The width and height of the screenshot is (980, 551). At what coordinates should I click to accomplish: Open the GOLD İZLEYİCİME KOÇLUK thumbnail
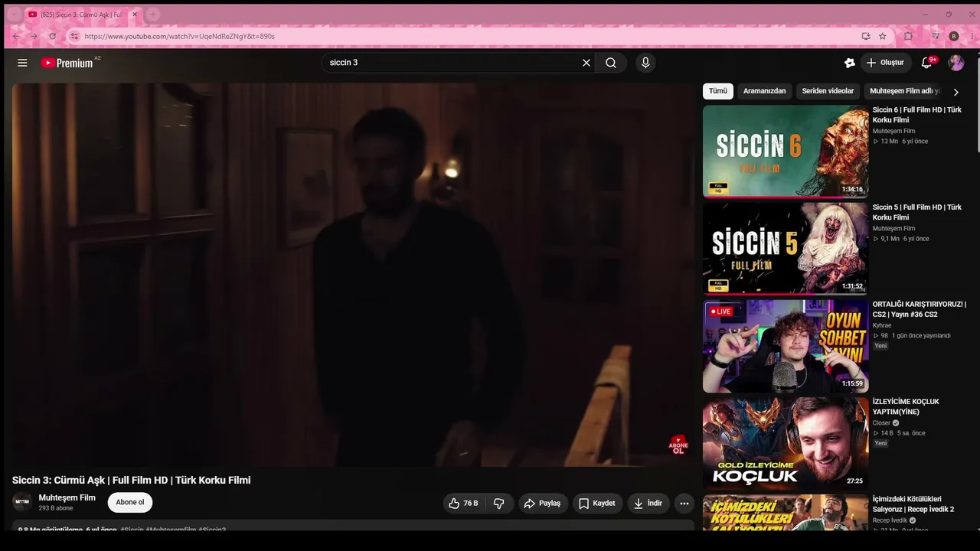[786, 443]
